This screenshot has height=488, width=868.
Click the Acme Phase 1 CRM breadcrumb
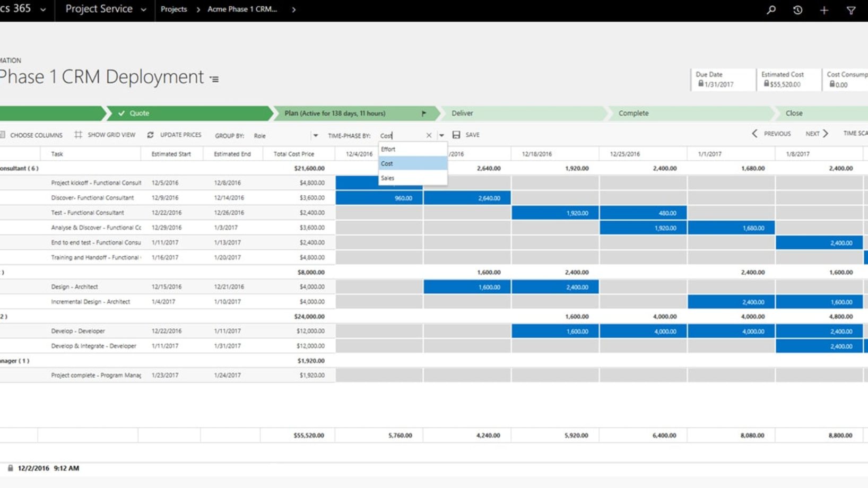(x=242, y=10)
